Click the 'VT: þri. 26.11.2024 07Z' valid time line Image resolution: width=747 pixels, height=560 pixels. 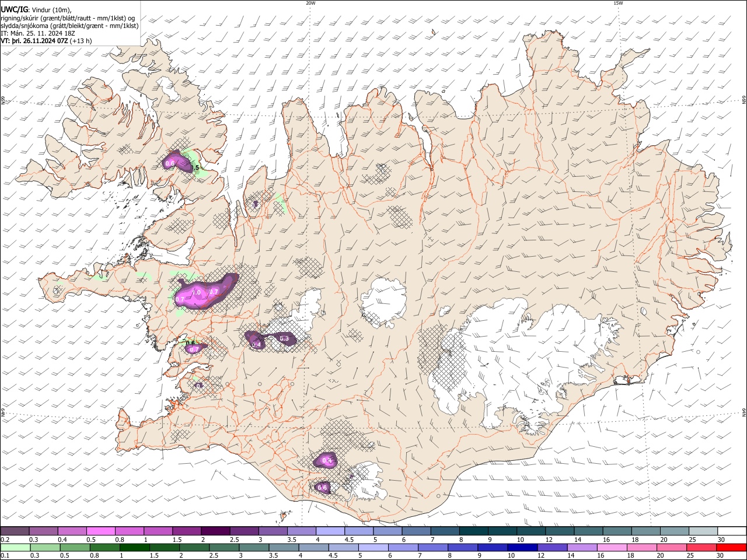[35, 41]
